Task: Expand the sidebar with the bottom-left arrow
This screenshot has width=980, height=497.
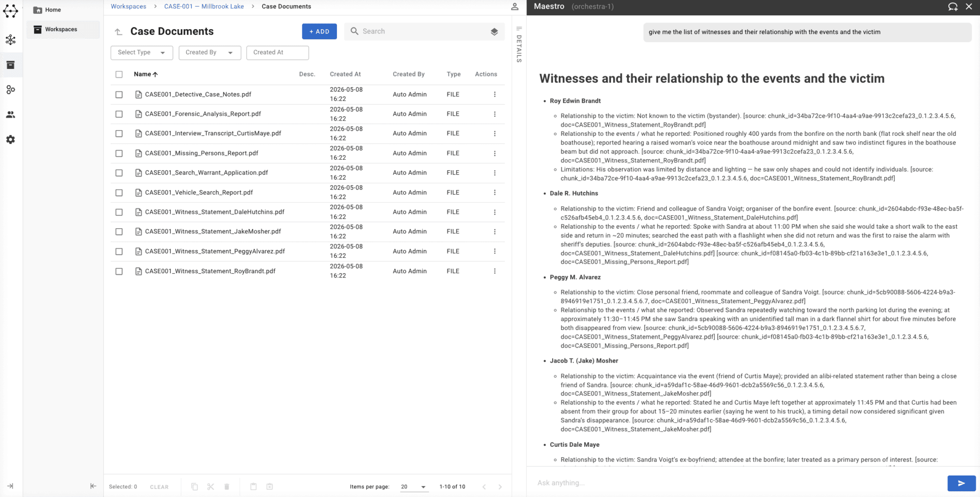Action: [x=11, y=486]
